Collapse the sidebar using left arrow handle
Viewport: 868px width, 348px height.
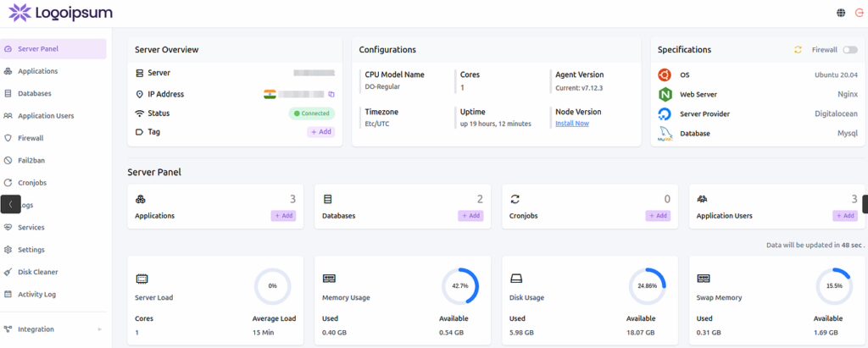pos(10,204)
